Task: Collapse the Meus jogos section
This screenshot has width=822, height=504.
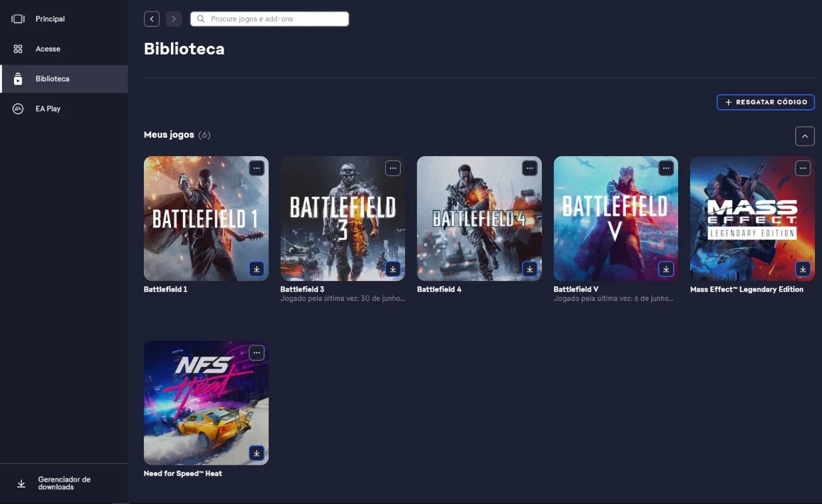Action: [805, 136]
